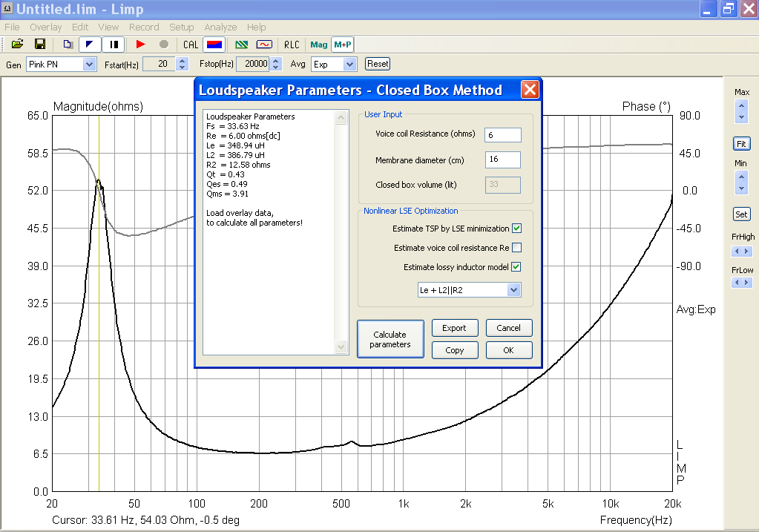This screenshot has width=759, height=532.
Task: Uncheck Estimate lossy inductor model
Action: pos(517,267)
